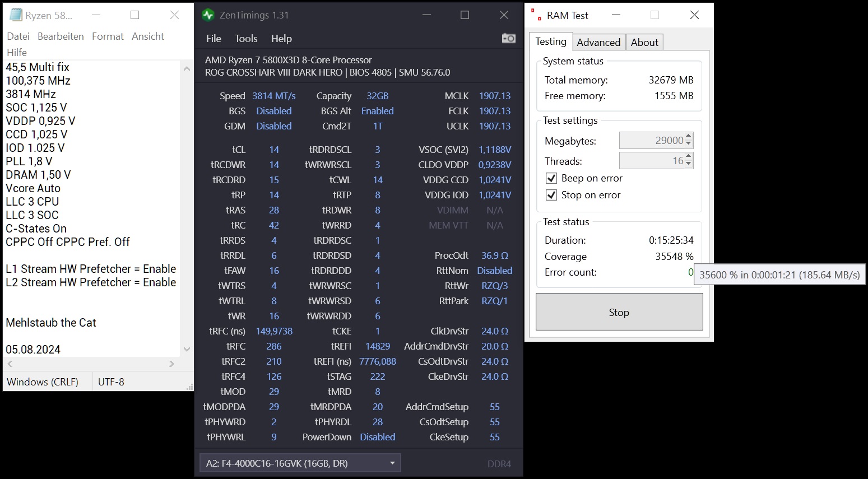
Task: Click the date 05.08.2024 in Notepad
Action: click(x=33, y=350)
